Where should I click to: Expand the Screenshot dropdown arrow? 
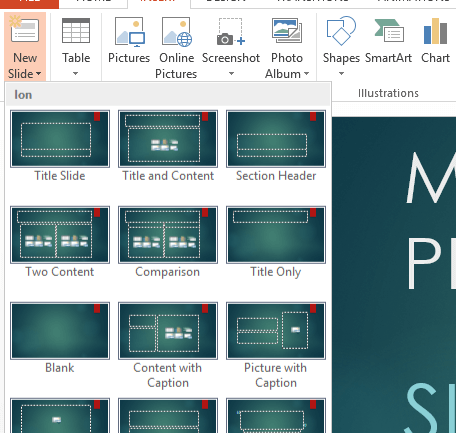pos(231,73)
